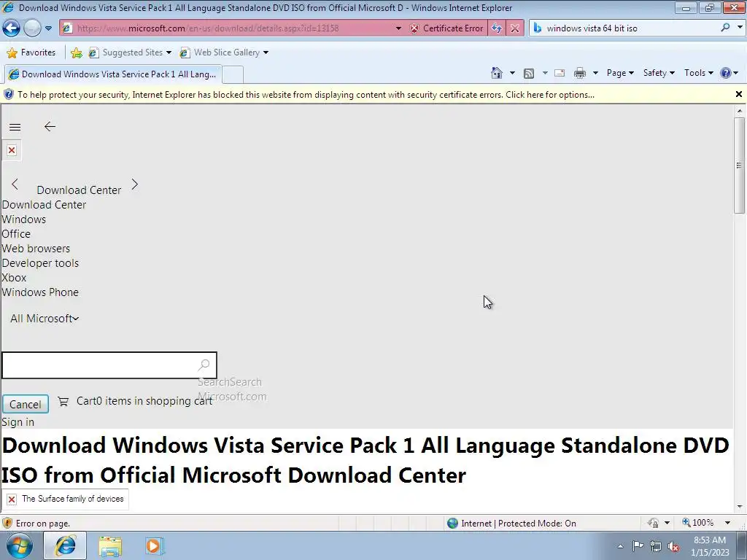
Task: Click Internet Explorer taskbar icon
Action: [65, 545]
